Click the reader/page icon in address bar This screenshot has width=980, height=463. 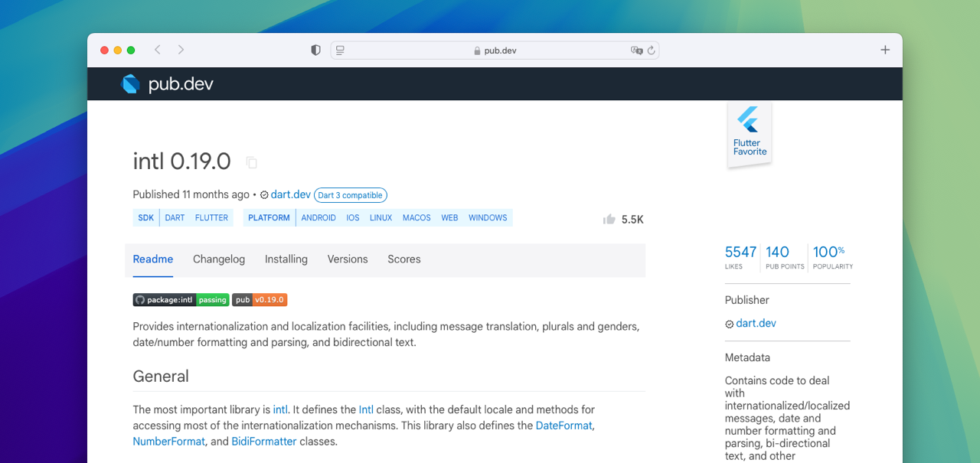click(x=341, y=51)
